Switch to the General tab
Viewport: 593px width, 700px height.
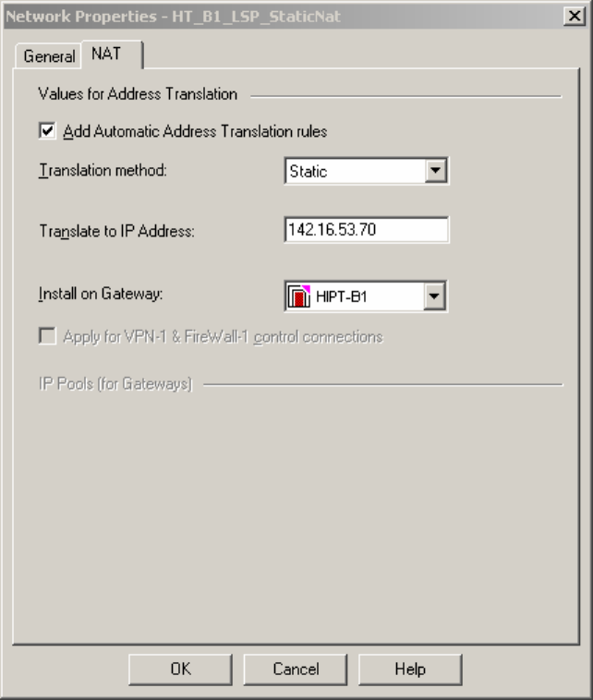coord(49,56)
